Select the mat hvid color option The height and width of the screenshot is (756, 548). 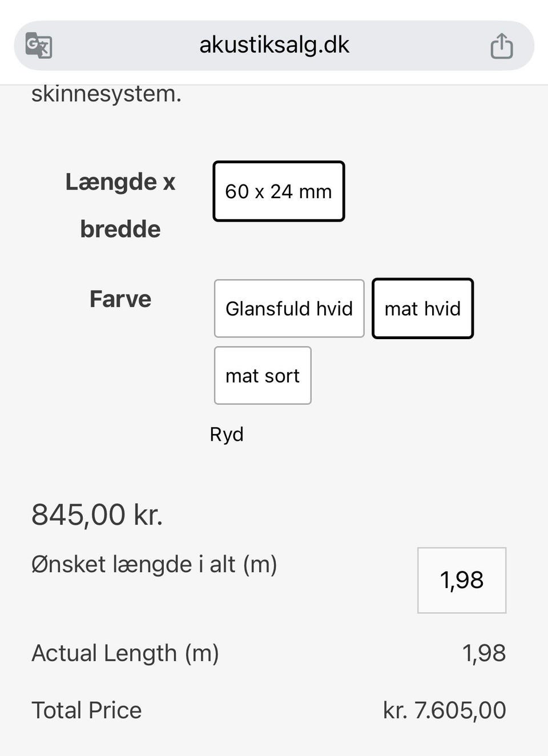tap(422, 308)
